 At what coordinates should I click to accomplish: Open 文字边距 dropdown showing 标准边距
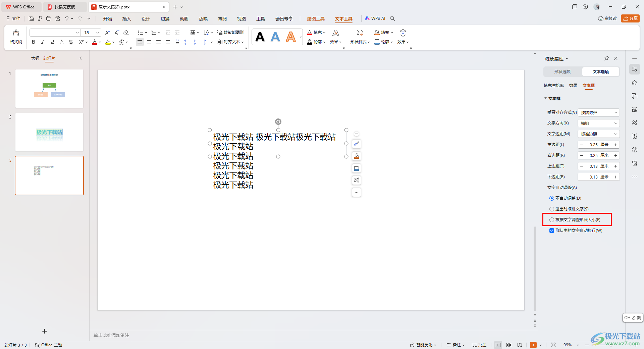[x=599, y=134]
